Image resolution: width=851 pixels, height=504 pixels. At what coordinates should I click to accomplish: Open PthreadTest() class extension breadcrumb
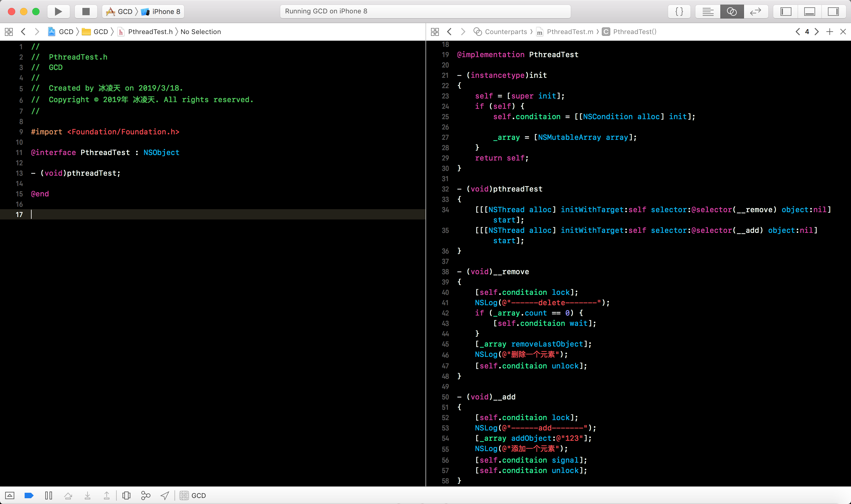pos(629,32)
